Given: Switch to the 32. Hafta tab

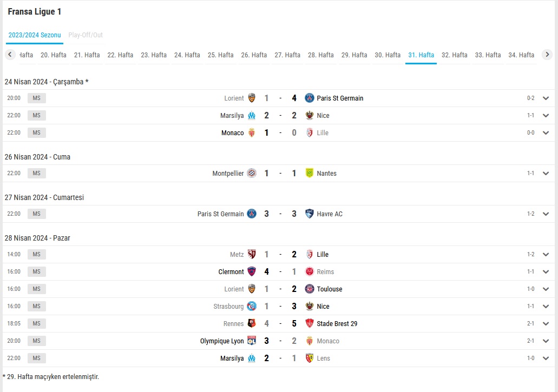Looking at the screenshot, I should 455,55.
